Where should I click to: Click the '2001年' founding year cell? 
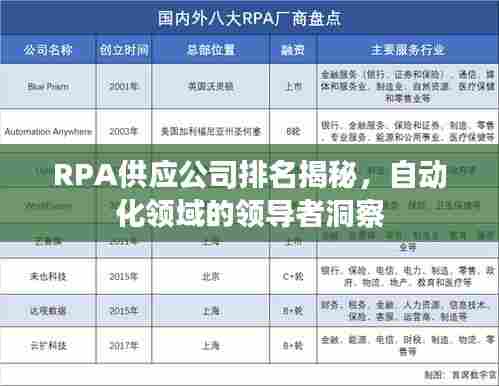tap(124, 86)
